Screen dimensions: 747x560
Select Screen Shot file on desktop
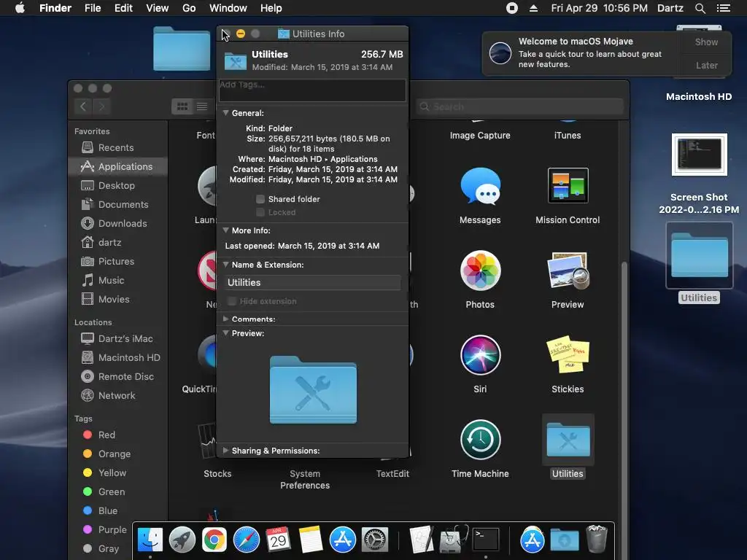(x=700, y=155)
